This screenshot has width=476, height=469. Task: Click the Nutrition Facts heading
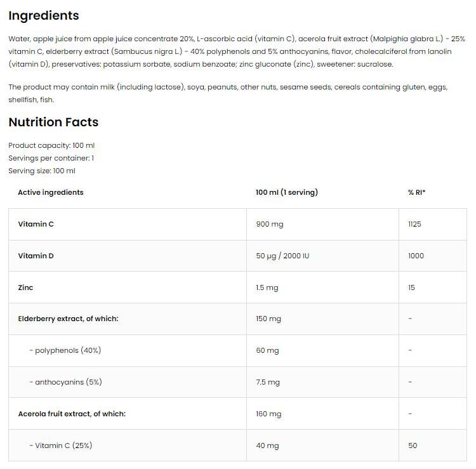click(x=53, y=122)
